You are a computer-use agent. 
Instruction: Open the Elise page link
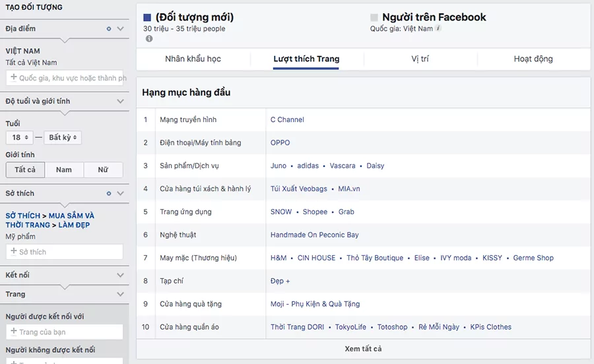pos(422,258)
